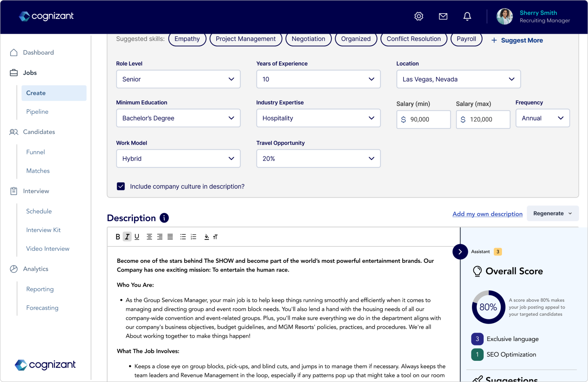Open Pipeline under Jobs
Screen dimensions: 588x382
click(37, 112)
